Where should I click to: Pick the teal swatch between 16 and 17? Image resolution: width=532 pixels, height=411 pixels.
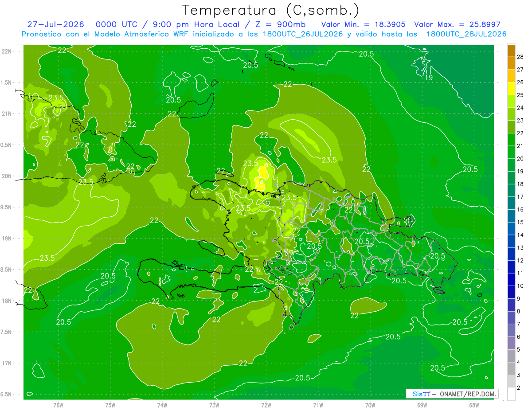pyautogui.click(x=511, y=204)
